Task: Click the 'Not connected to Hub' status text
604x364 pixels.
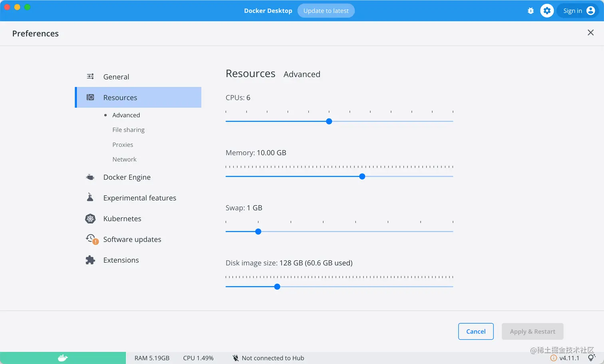Action: point(273,358)
